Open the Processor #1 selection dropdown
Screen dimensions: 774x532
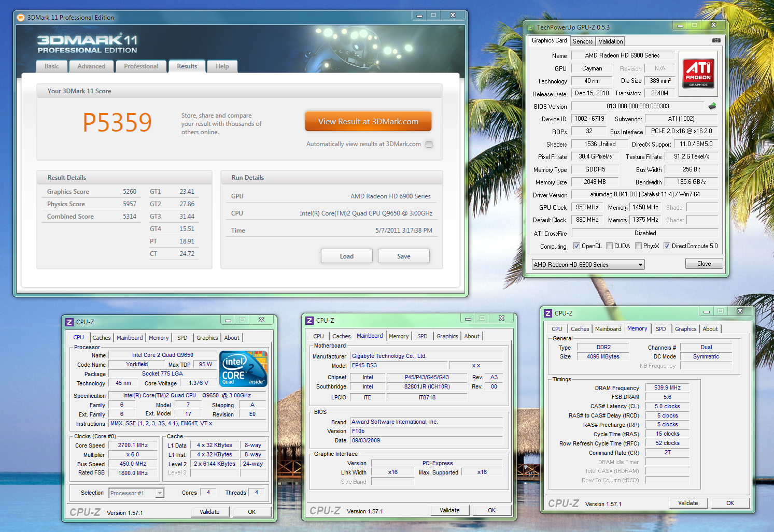tap(136, 493)
